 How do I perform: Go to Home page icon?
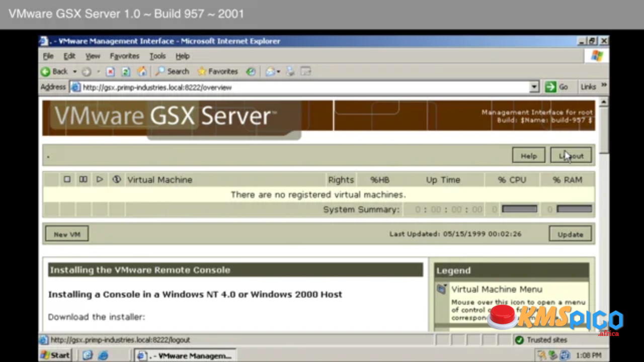click(142, 71)
